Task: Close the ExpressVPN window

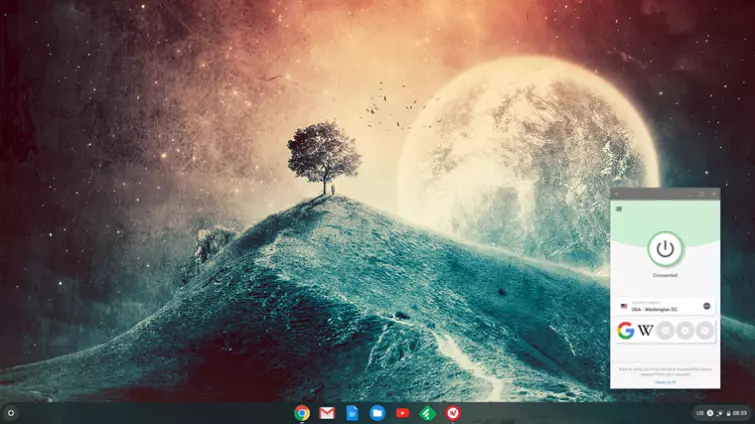Action: point(714,194)
